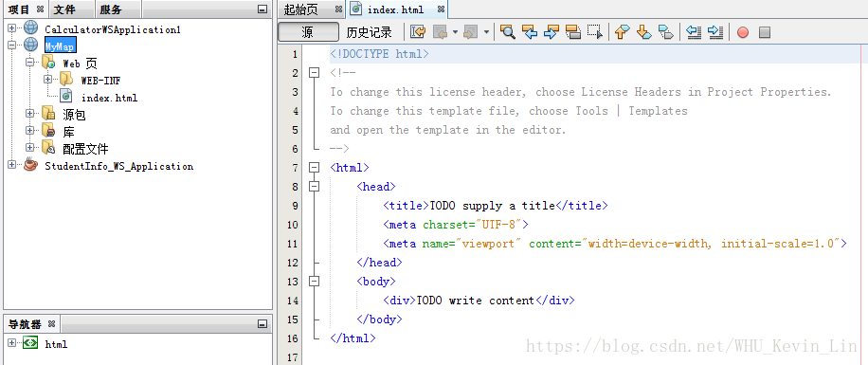Expand the CalculatorWSApplication1 project node
Viewport: 868px width, 365px height.
coord(11,27)
